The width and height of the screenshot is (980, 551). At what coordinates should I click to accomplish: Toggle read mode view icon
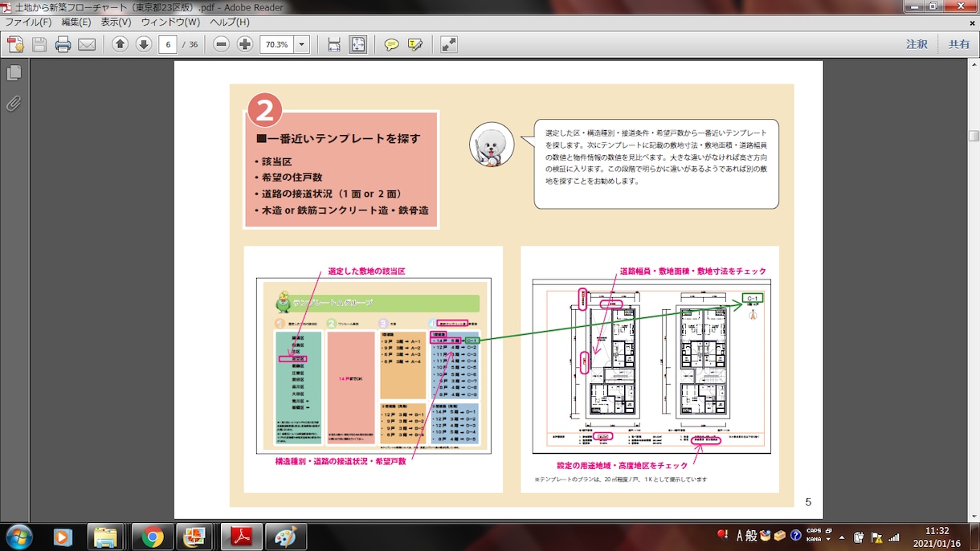(x=449, y=44)
